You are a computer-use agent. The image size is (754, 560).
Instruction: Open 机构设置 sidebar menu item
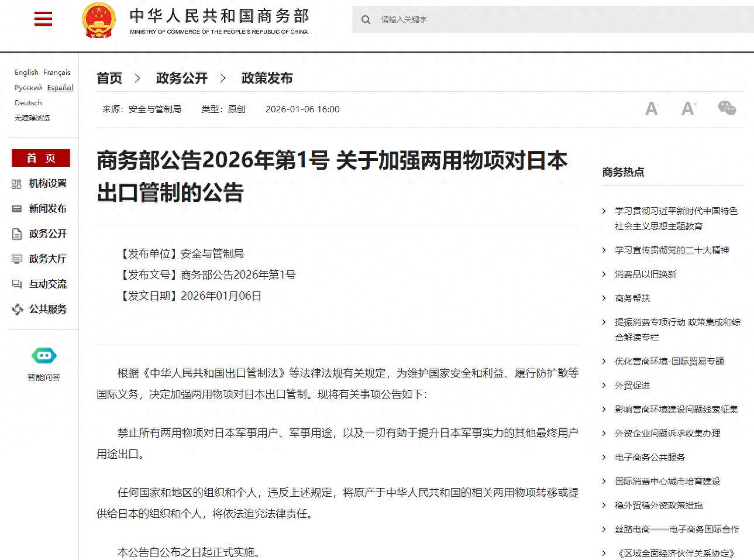48,184
